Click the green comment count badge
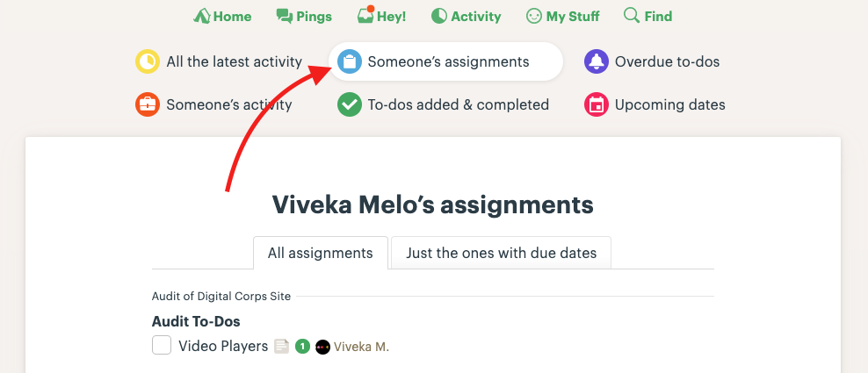This screenshot has width=868, height=373. (x=303, y=347)
